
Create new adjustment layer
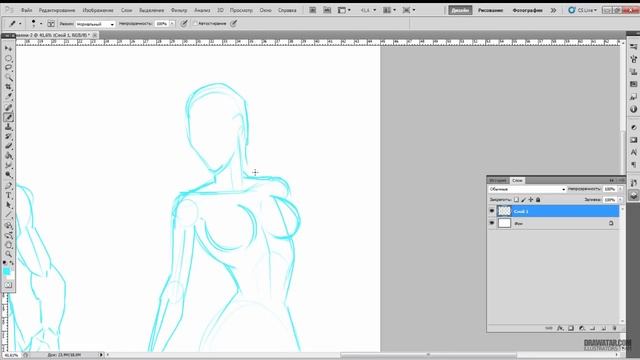[582, 328]
